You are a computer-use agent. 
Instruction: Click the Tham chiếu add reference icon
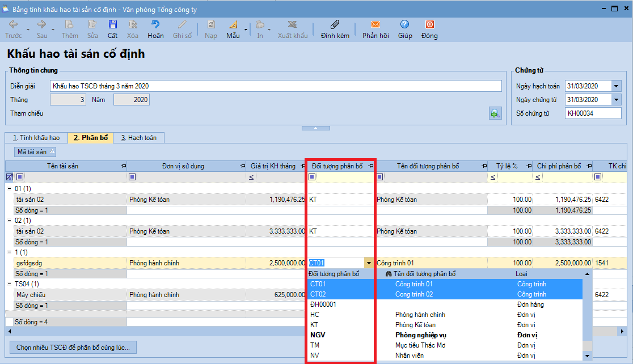click(x=495, y=113)
